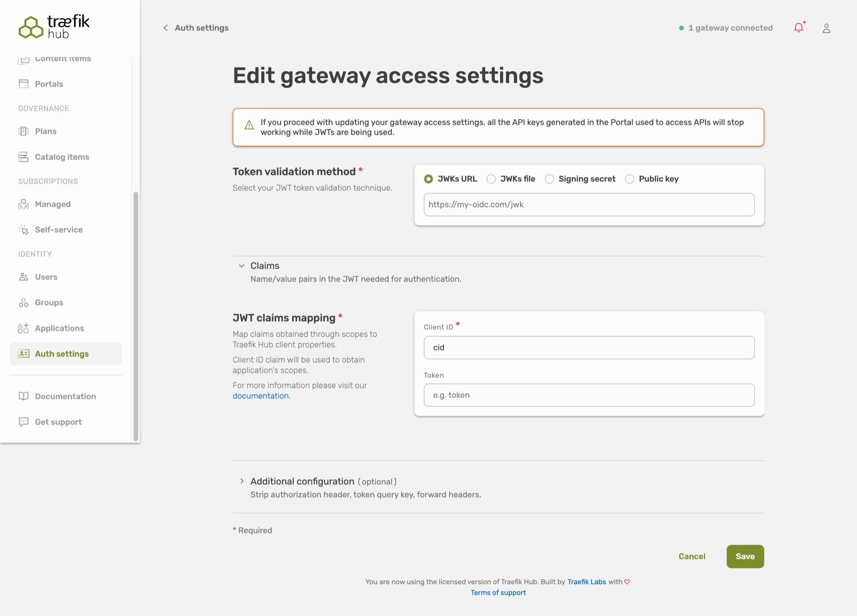
Task: Open the user profile icon
Action: pos(827,28)
